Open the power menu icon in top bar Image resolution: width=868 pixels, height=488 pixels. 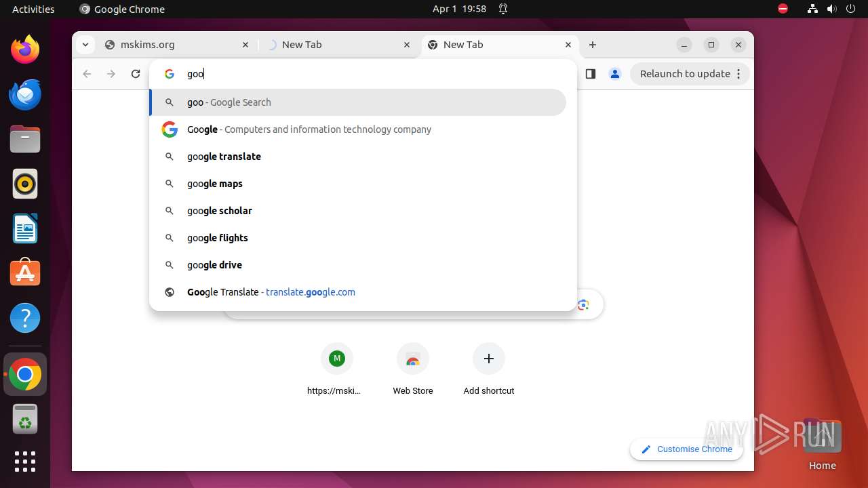[x=851, y=9]
